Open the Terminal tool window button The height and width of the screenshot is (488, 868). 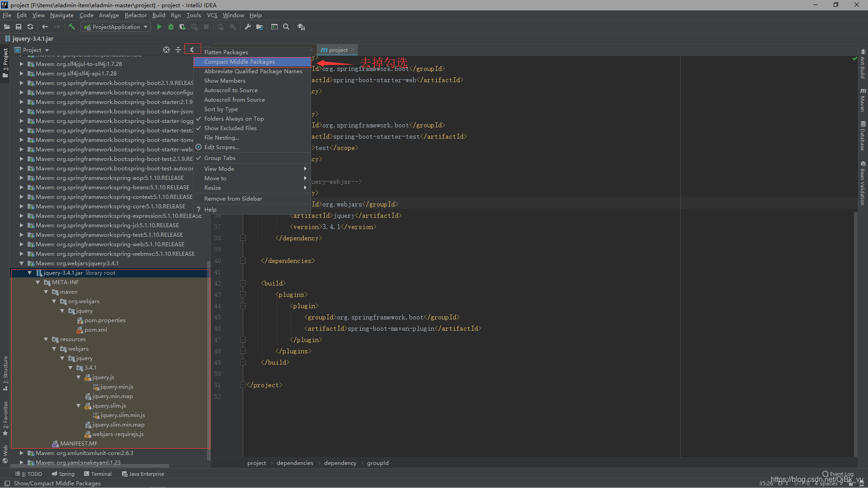point(98,474)
